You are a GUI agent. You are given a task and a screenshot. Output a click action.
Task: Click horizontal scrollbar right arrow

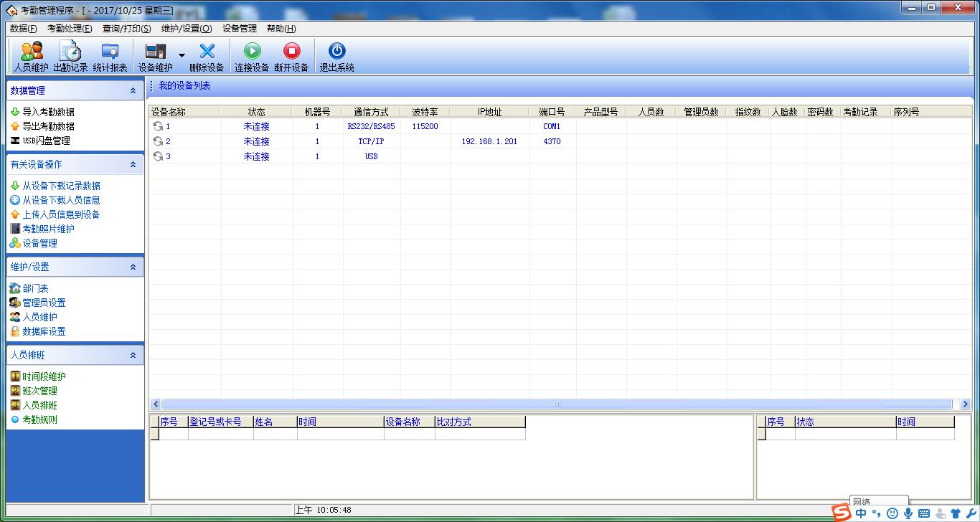[x=965, y=404]
